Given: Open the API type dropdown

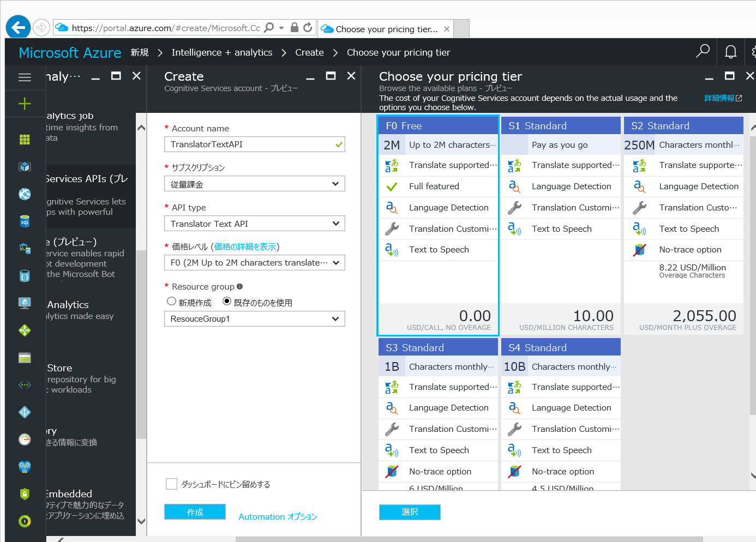Looking at the screenshot, I should tap(255, 224).
